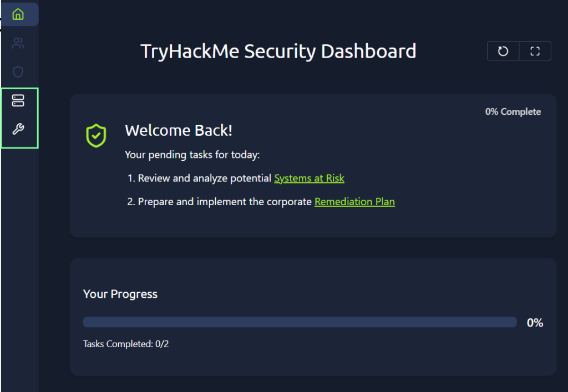Screen dimensions: 568x392
Task: Click the Tasks Completed: 0/2 text
Action: 126,344
